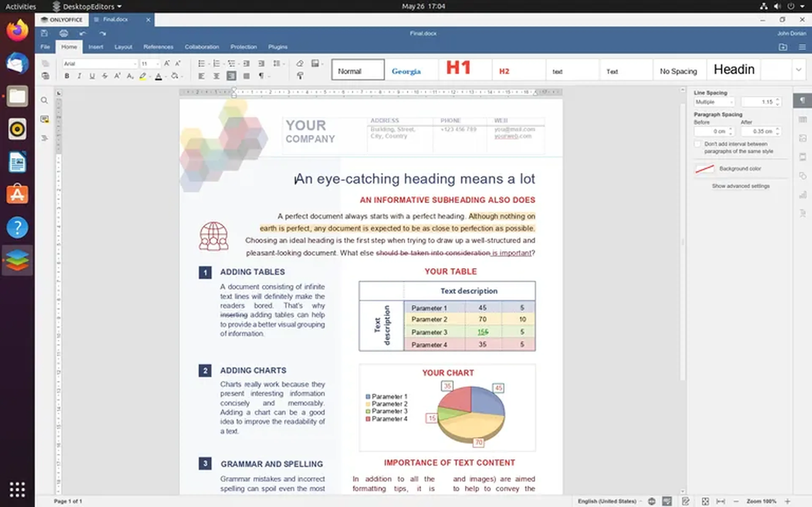Screen dimensions: 812x507
Task: Apply the No Spacing style
Action: point(678,71)
